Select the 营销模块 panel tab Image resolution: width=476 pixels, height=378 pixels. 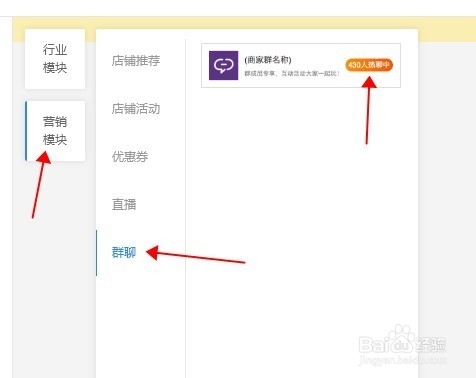55,131
